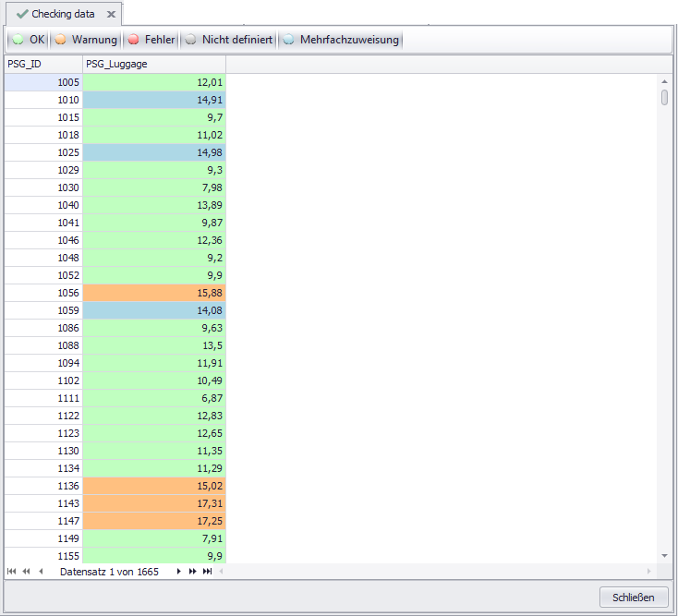Viewport: 678px width, 616px height.
Task: Select the PSG_ID cell 1134
Action: 43,468
